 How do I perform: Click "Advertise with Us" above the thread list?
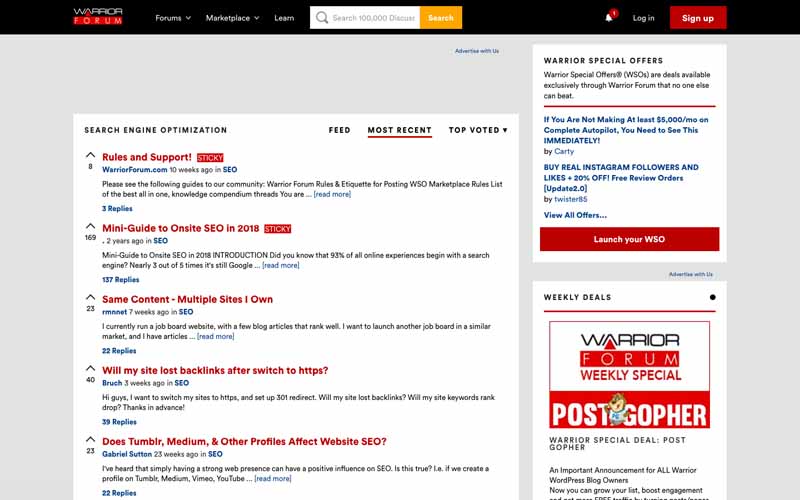pyautogui.click(x=477, y=51)
